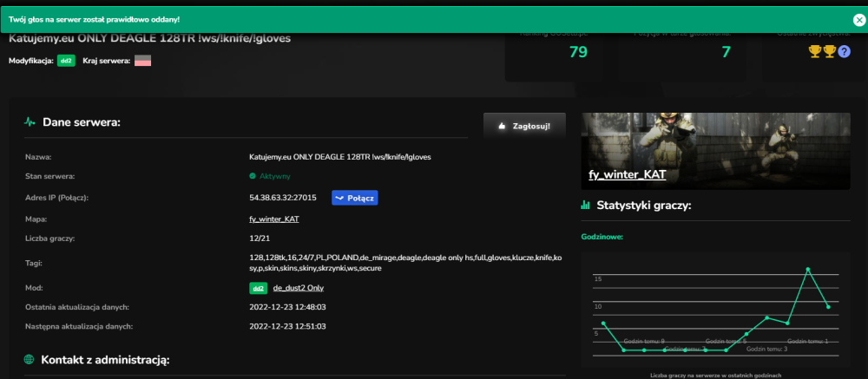
Task: Click last update time 2022-12-23 12:48:03
Action: pos(288,307)
